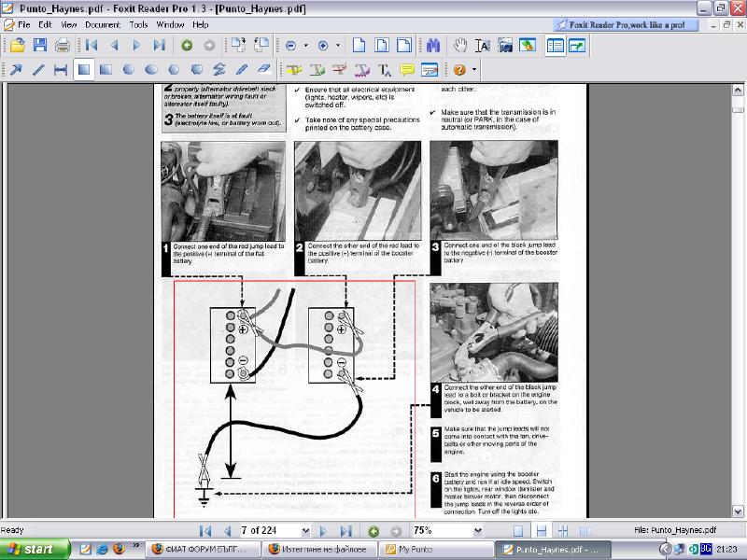Image resolution: width=747 pixels, height=560 pixels.
Task: Select the Pencil drawing tool
Action: (241, 69)
